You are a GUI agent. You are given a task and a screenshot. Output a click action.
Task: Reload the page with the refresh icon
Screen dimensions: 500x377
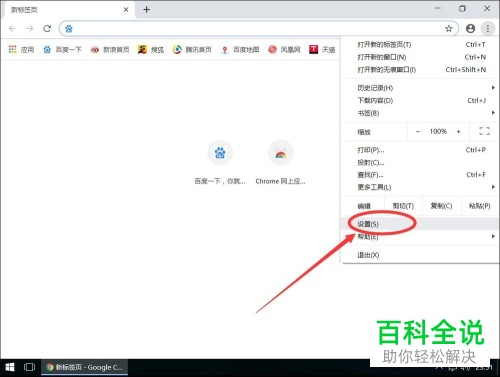coord(47,29)
